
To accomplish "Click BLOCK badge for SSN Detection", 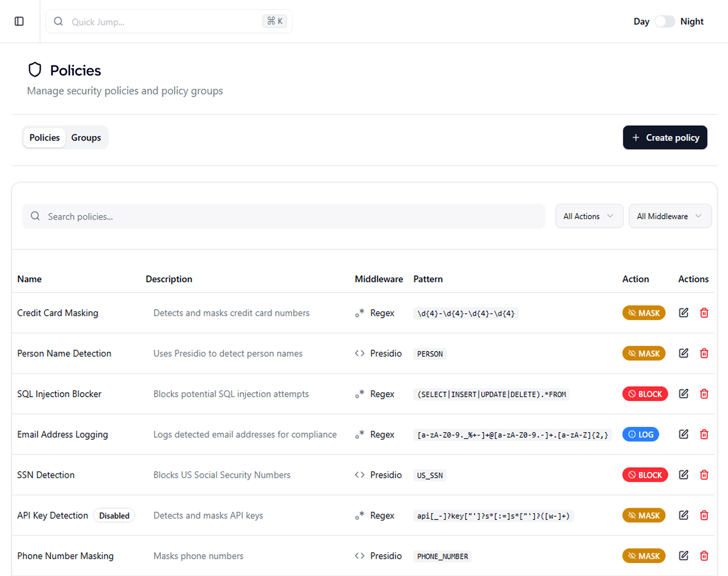I will [x=645, y=475].
